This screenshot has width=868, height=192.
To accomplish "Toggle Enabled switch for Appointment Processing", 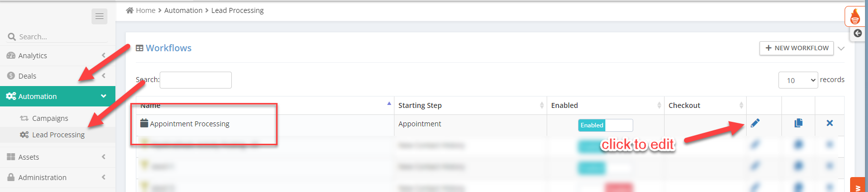I will [x=605, y=125].
